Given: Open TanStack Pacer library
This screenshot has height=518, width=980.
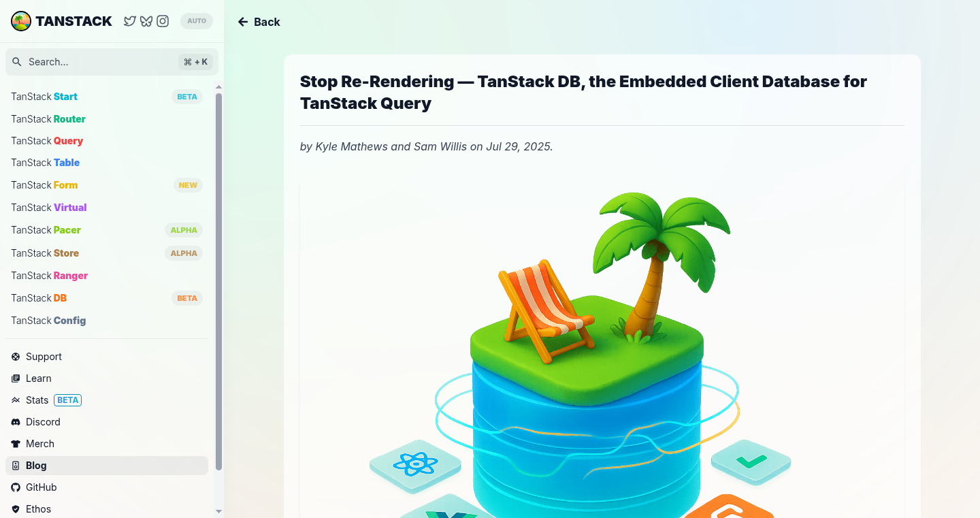Looking at the screenshot, I should click(107, 230).
